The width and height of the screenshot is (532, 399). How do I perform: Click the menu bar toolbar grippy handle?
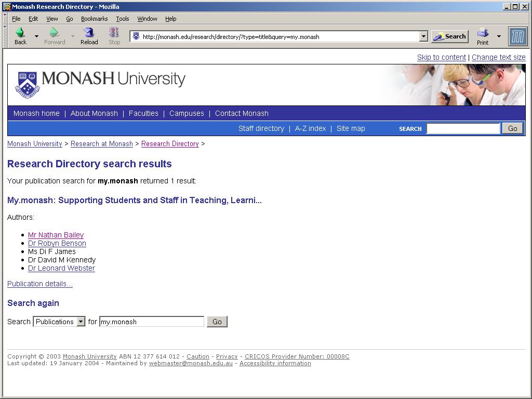coord(5,19)
